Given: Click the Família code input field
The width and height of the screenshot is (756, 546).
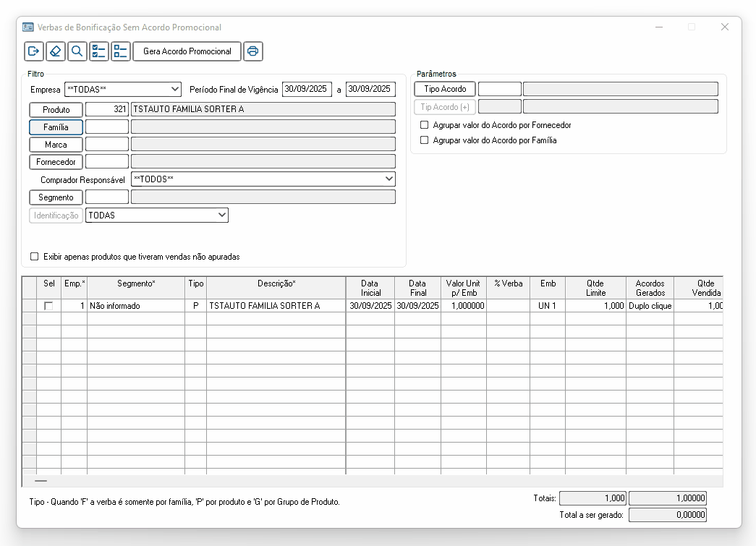Looking at the screenshot, I should click(107, 127).
